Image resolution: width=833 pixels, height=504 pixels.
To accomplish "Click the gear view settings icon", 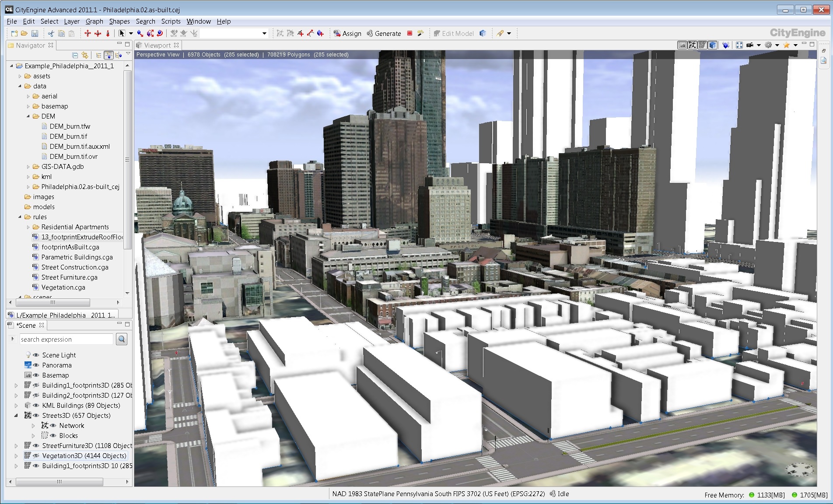I will click(x=768, y=45).
